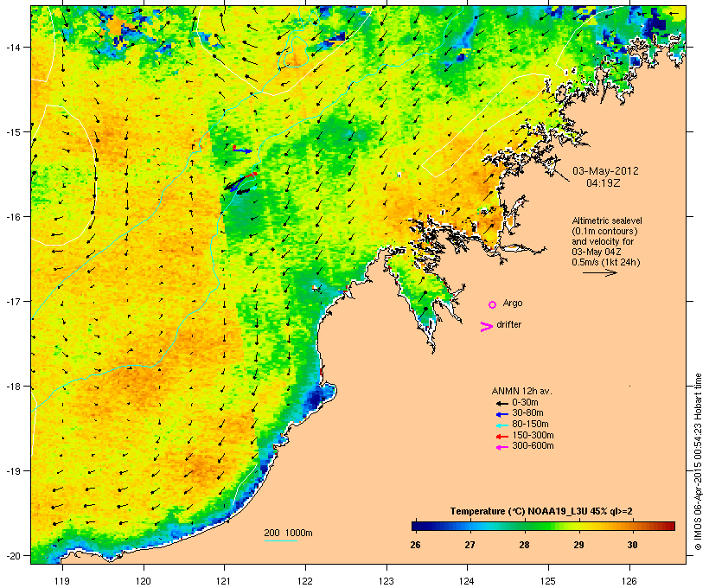Click the 'Altimetric sealevel' caption

tap(607, 220)
